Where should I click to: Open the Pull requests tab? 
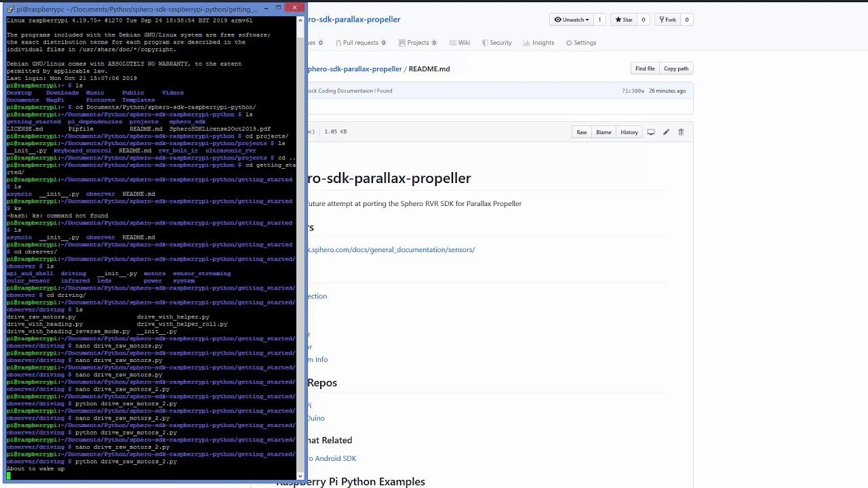(359, 43)
